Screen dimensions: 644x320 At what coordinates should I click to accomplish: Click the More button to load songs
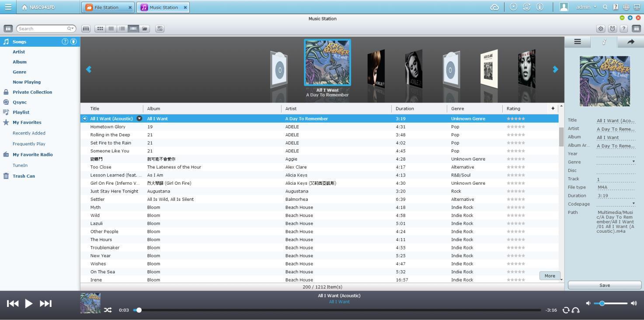(x=550, y=276)
